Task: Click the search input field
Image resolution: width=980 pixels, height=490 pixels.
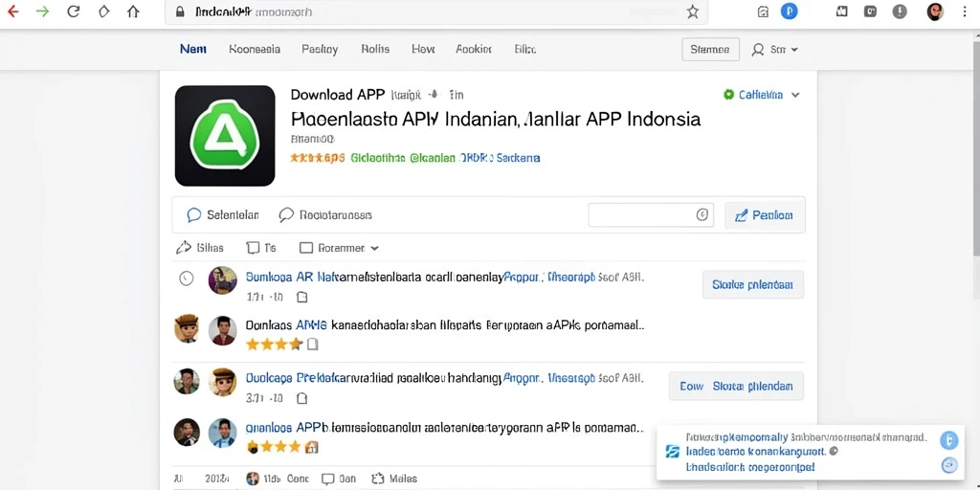Action: [x=651, y=214]
